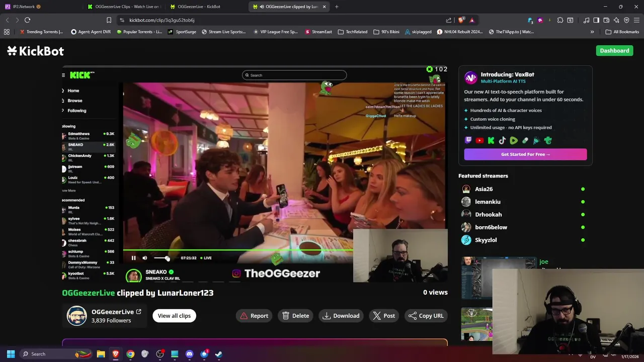Image resolution: width=644 pixels, height=362 pixels.
Task: Go back with the browser back arrow
Action: tap(7, 20)
